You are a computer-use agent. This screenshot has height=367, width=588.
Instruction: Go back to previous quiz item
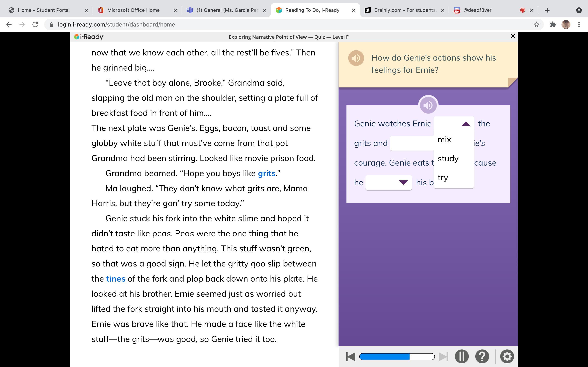(x=350, y=357)
